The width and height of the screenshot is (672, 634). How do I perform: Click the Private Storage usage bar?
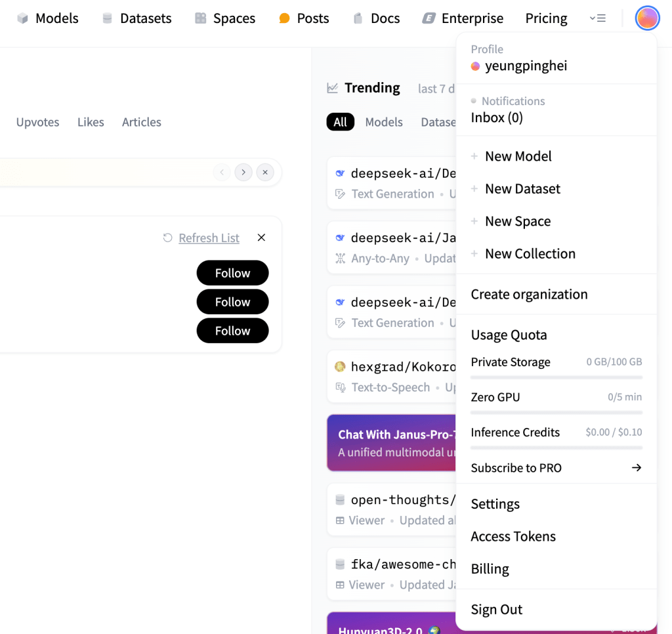tap(556, 377)
